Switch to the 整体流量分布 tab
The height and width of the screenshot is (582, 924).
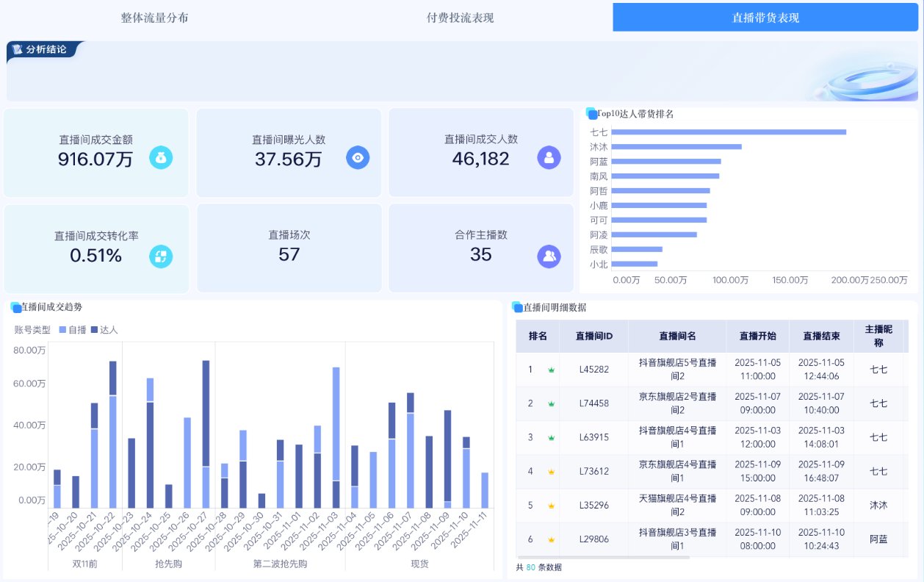point(153,18)
